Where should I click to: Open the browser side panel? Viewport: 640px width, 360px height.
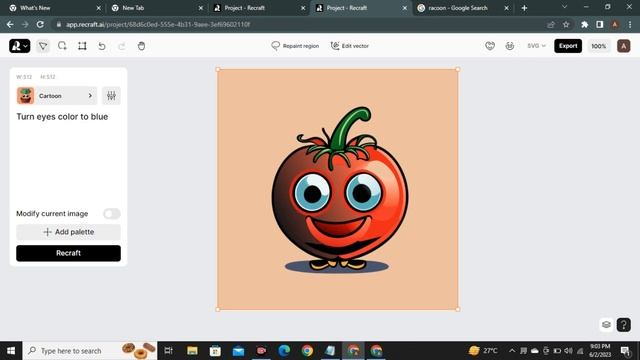click(x=600, y=24)
